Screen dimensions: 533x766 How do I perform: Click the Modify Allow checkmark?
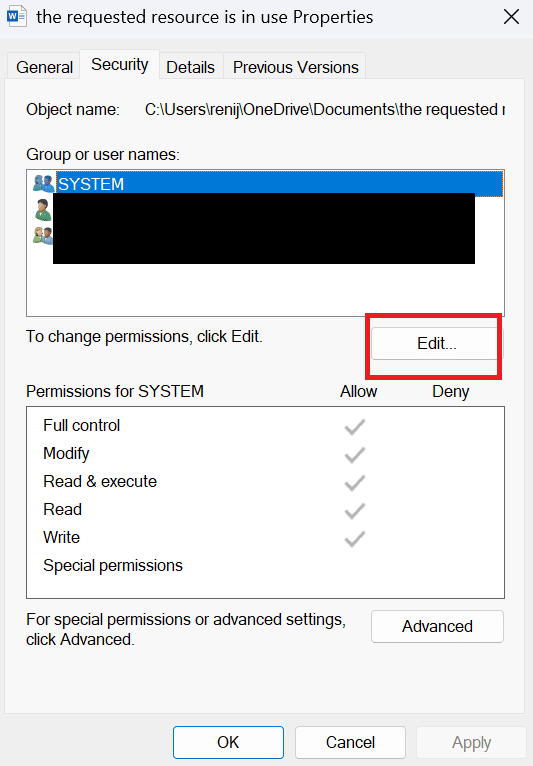(x=355, y=454)
